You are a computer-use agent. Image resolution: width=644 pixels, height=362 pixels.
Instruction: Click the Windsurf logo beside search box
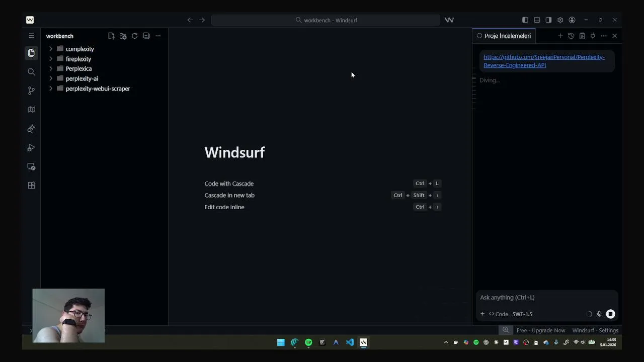coord(449,20)
